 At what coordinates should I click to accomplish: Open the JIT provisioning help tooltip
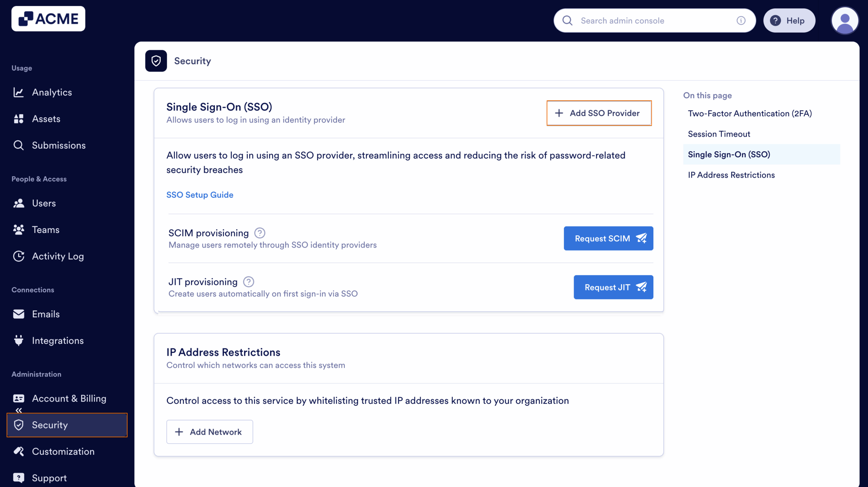249,281
